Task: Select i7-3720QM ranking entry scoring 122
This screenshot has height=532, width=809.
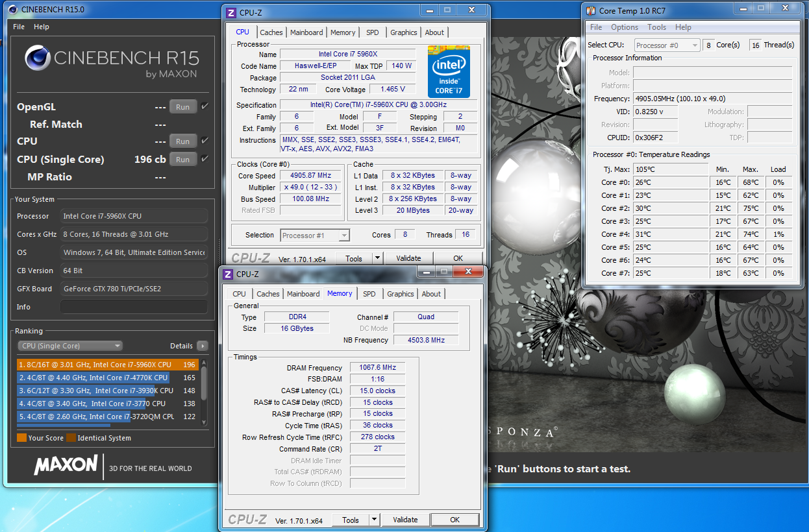Action: point(107,417)
